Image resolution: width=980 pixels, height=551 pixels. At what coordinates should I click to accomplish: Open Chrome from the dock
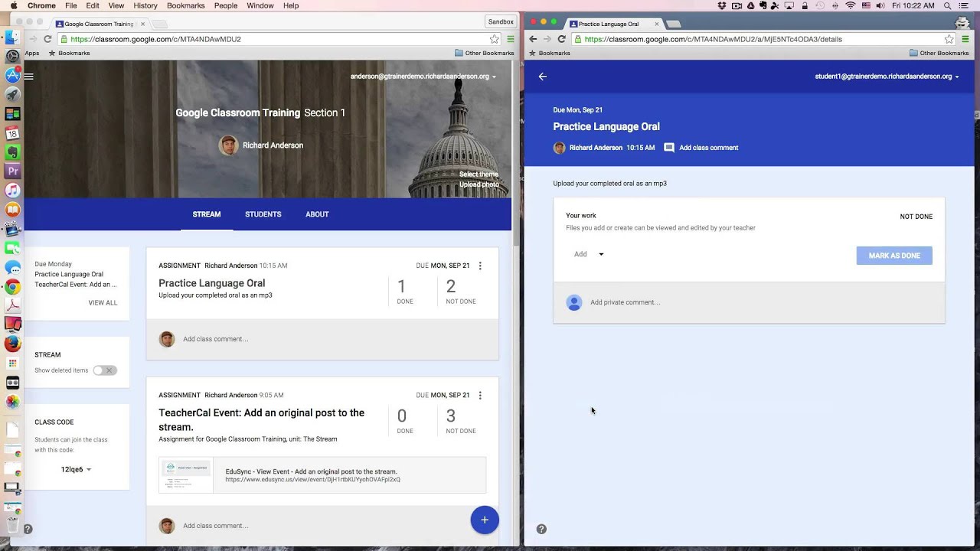(12, 286)
